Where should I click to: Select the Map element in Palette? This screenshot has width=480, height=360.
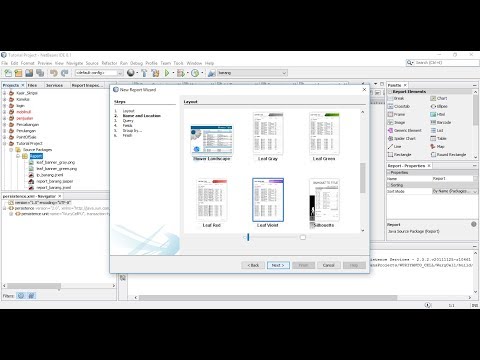(437, 146)
